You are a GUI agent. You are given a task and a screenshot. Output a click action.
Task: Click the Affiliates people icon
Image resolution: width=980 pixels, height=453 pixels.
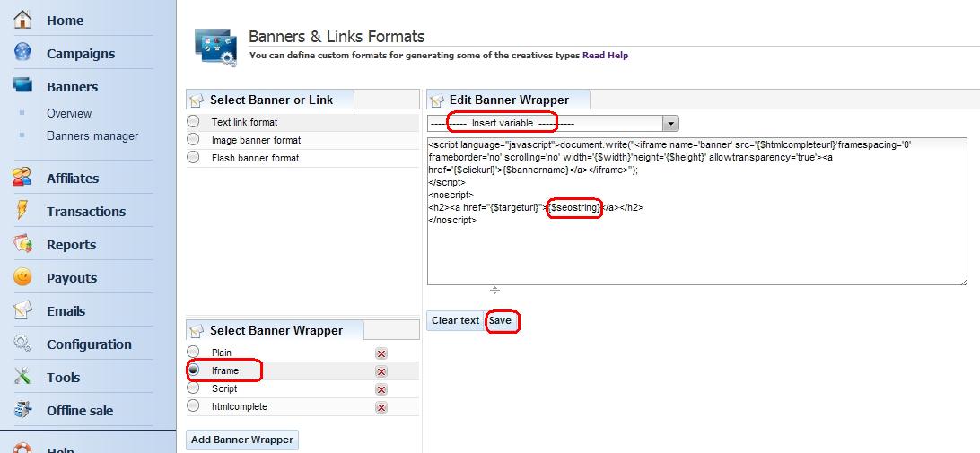tap(22, 178)
